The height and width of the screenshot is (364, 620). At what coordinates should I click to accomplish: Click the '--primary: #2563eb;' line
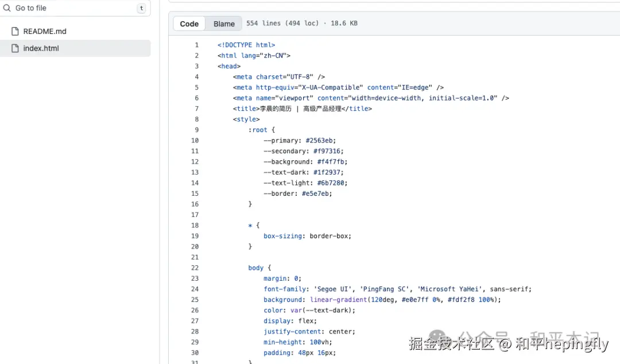pyautogui.click(x=300, y=141)
